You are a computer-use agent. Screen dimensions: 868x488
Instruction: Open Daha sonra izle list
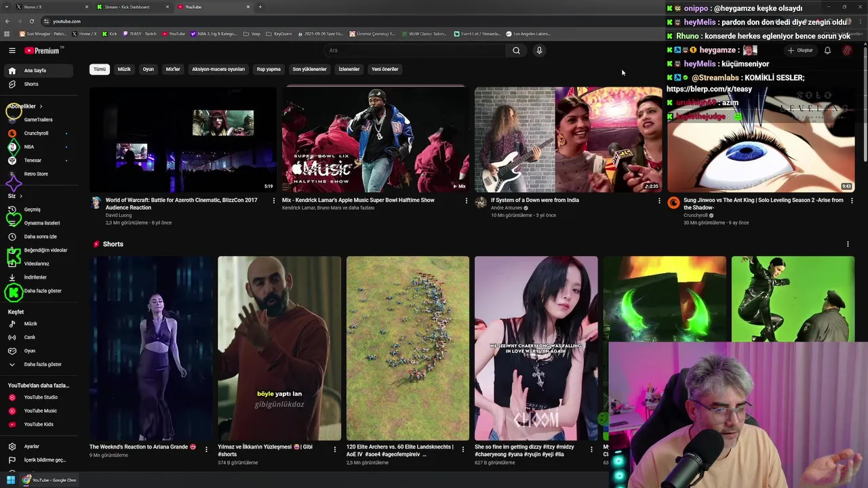click(40, 237)
